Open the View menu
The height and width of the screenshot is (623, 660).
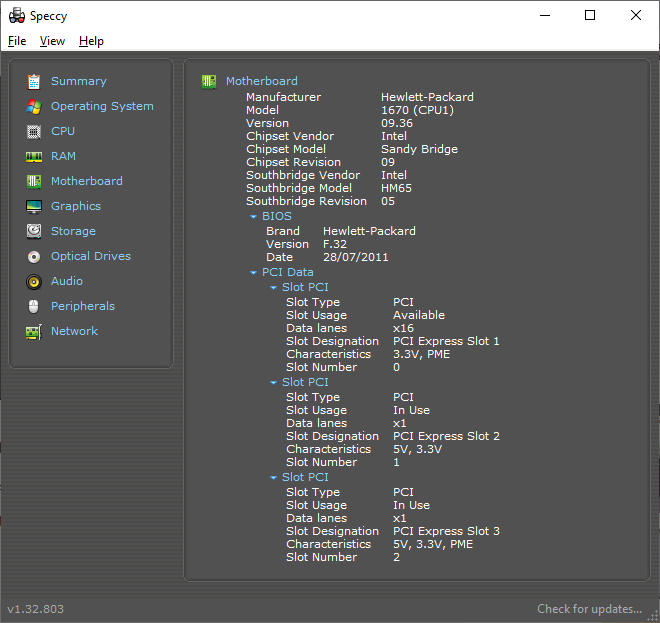52,41
